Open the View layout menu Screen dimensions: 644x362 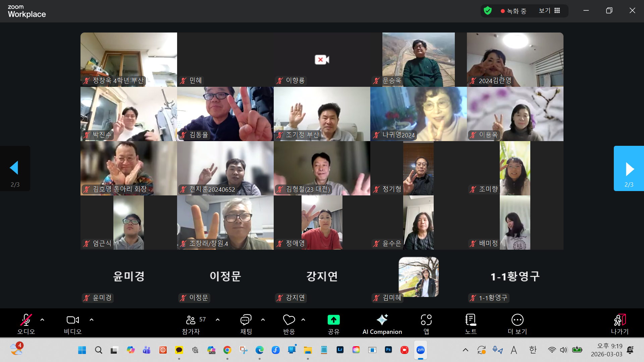(549, 11)
